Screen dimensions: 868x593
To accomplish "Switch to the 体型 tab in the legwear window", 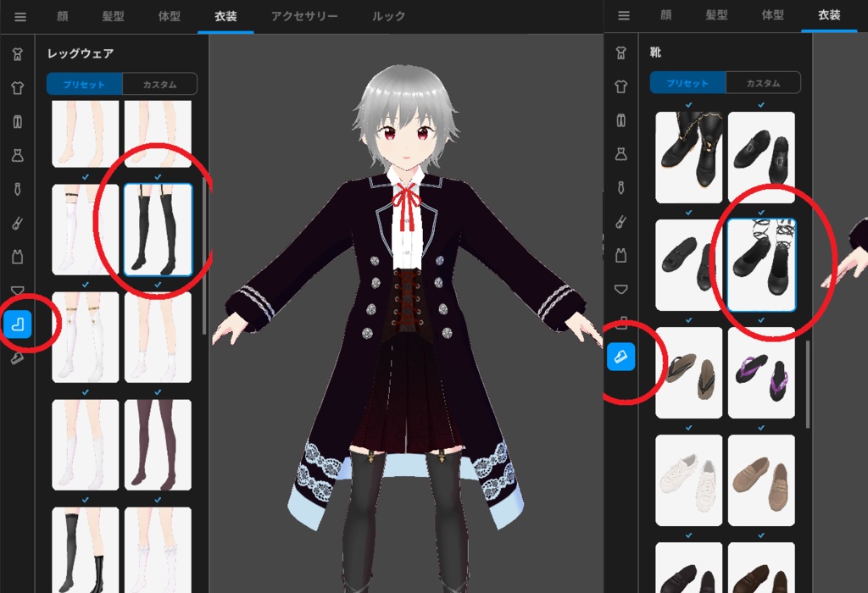I will click(170, 17).
